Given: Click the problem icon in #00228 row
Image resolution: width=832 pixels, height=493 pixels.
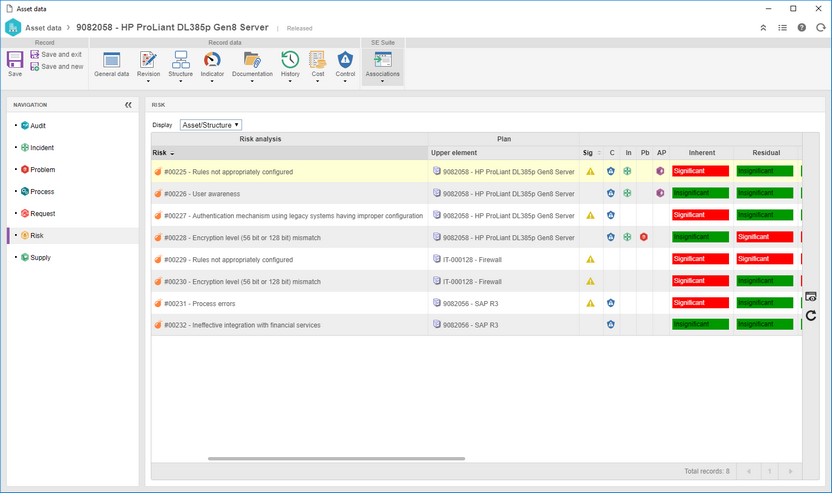Looking at the screenshot, I should coord(644,237).
